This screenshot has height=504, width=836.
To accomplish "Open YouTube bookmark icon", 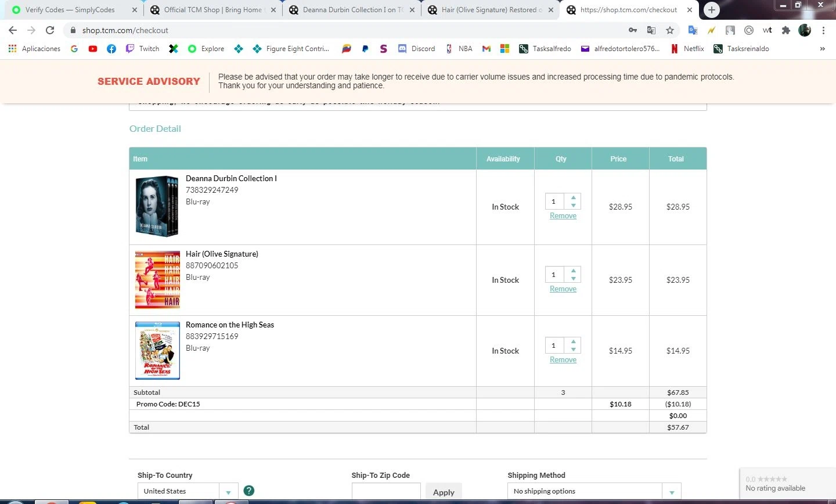I will (x=93, y=49).
